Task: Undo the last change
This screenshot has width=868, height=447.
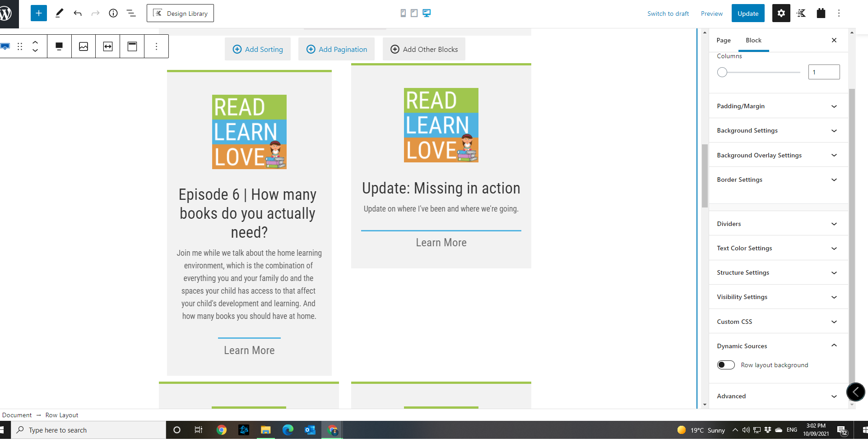Action: click(78, 14)
